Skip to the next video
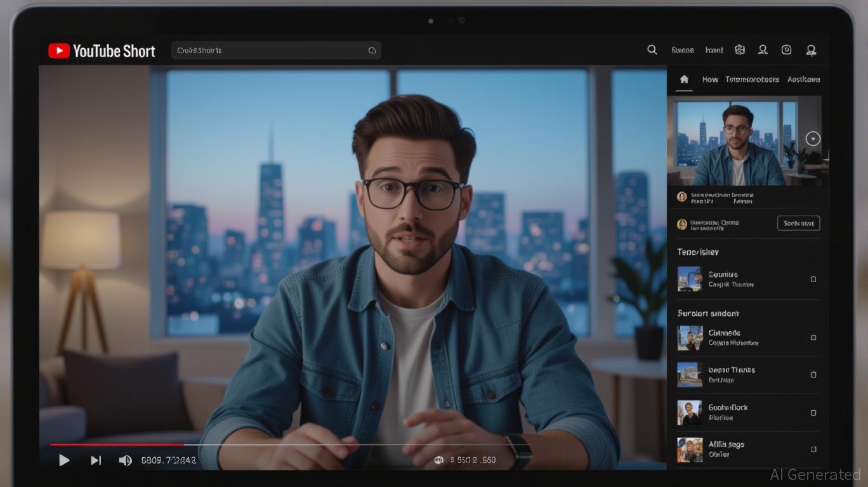 point(96,460)
